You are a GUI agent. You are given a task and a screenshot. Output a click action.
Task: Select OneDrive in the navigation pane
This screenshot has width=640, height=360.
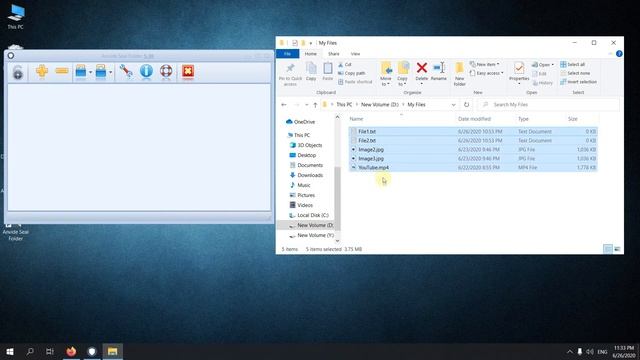(301, 122)
